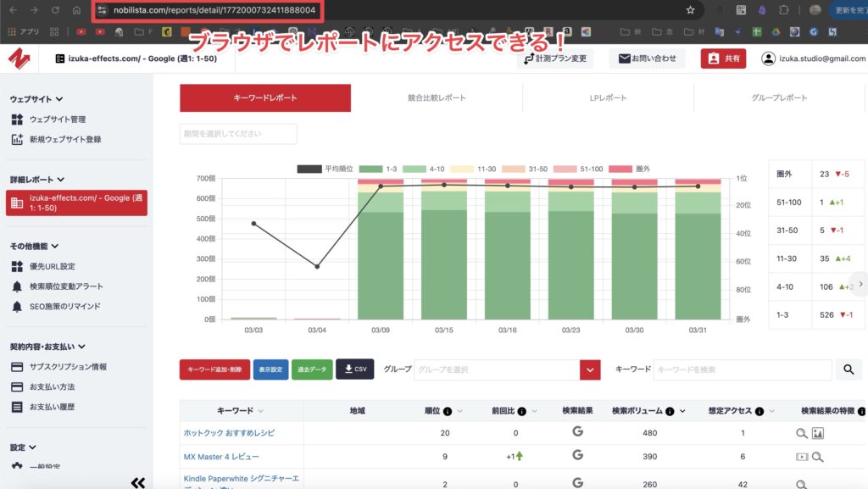Open the account profile icon menu
Viewport: 868px width, 489px height.
click(x=768, y=58)
